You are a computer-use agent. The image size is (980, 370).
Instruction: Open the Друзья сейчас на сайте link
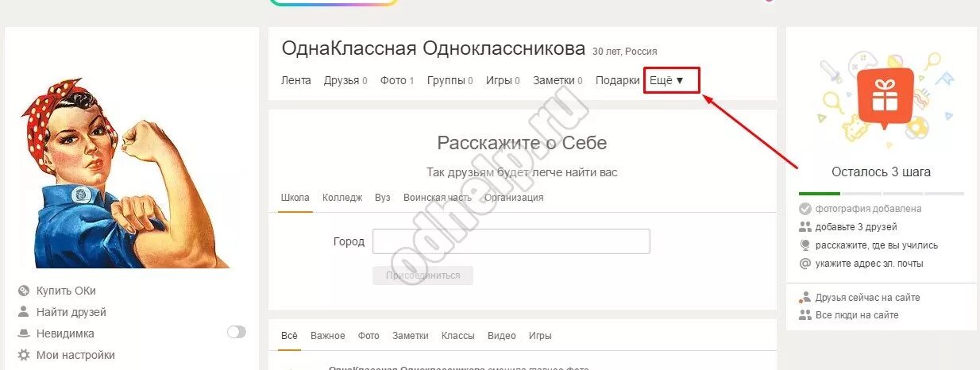(x=868, y=298)
